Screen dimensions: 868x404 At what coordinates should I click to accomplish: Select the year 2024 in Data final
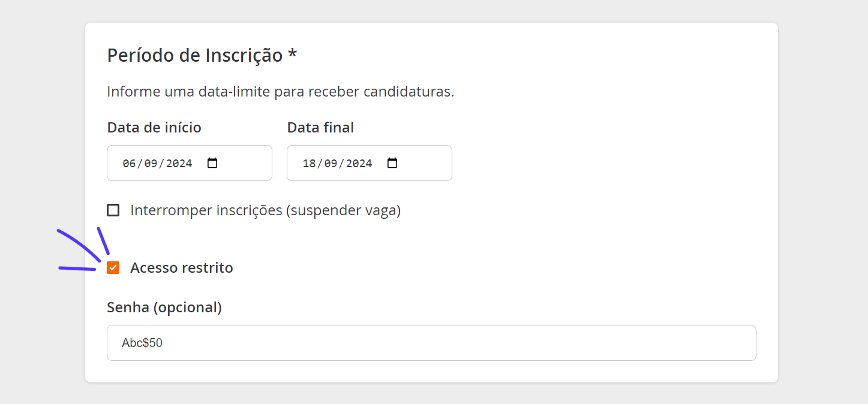click(359, 163)
